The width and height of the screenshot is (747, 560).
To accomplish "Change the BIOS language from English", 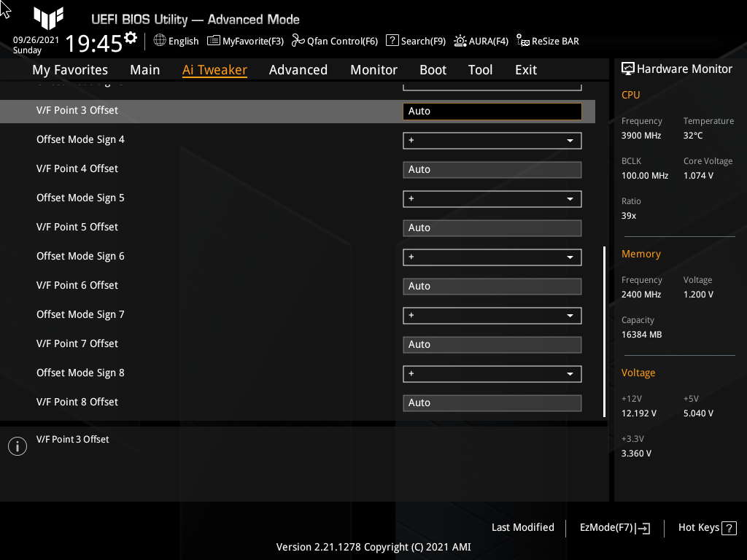I will click(176, 41).
